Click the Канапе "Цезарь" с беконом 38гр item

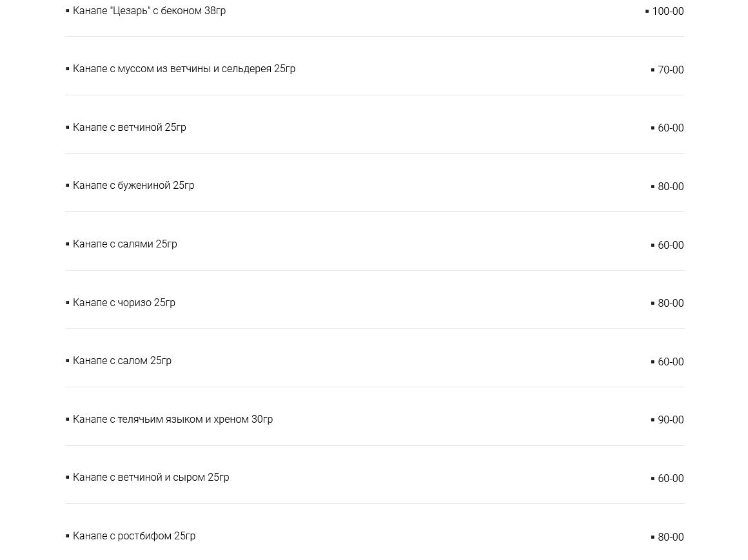(149, 11)
